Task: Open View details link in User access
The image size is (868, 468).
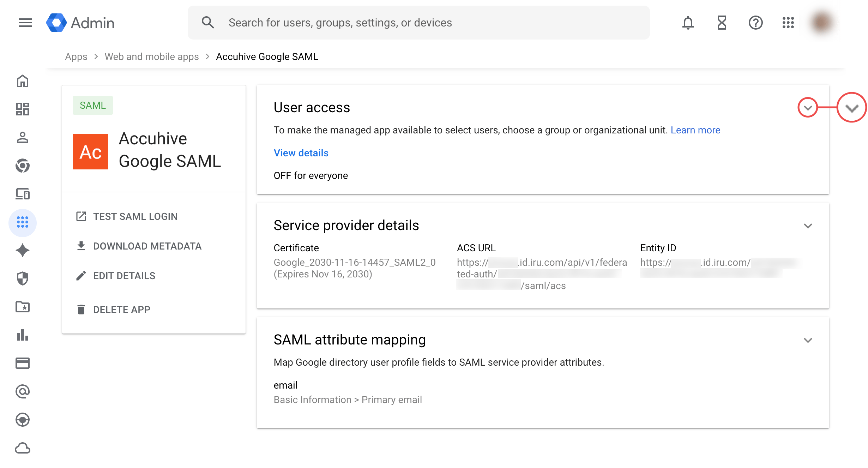Action: click(301, 153)
